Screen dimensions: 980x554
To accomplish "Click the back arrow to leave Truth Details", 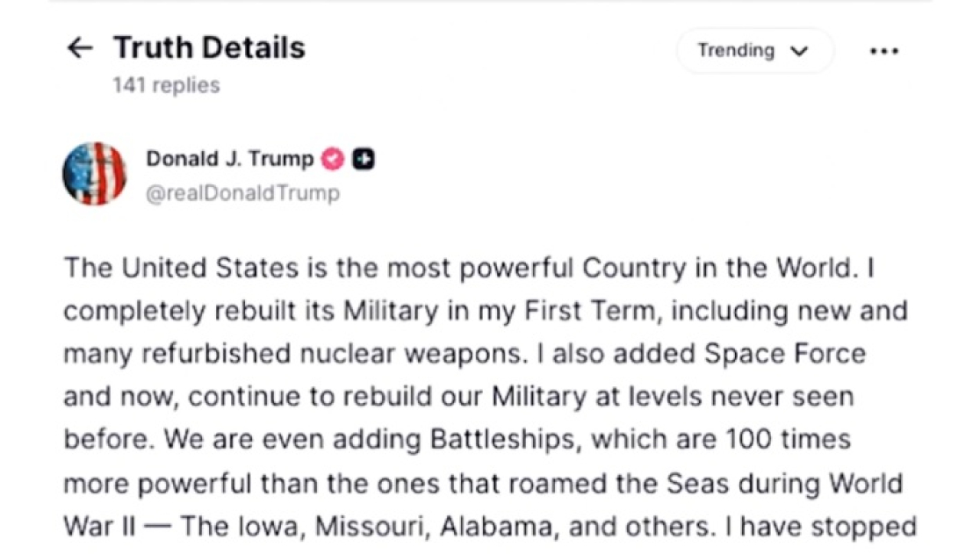I will tap(80, 48).
